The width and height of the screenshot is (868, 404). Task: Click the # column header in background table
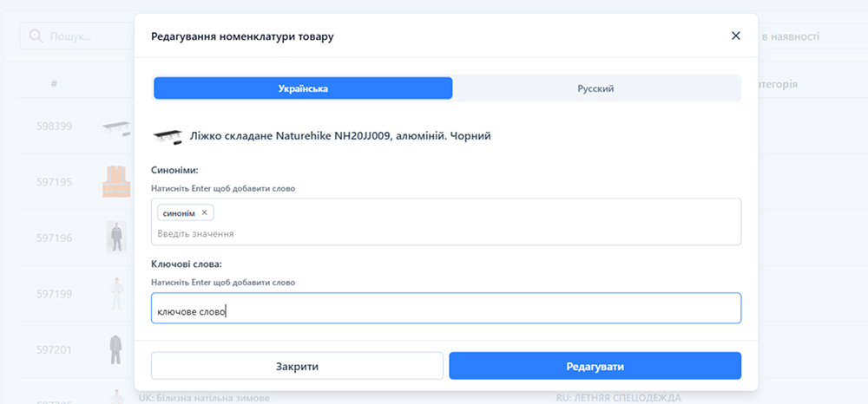54,84
